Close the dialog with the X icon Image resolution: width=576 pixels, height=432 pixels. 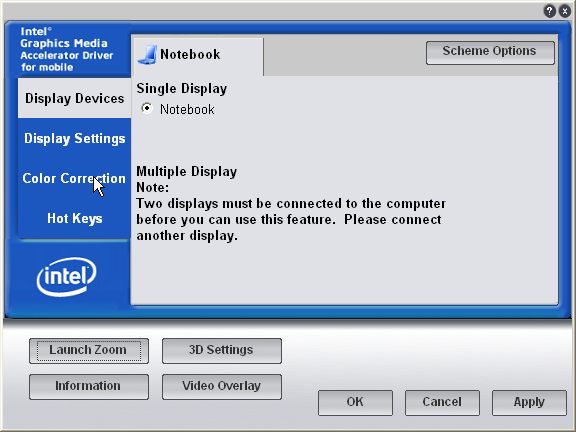coord(565,11)
